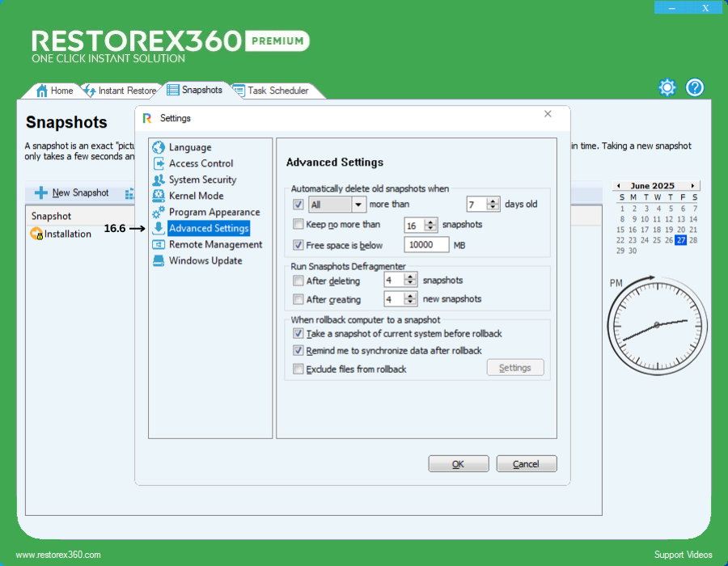Click the Installation snapshot lock icon
Screen dimensions: 728x566
(36, 234)
